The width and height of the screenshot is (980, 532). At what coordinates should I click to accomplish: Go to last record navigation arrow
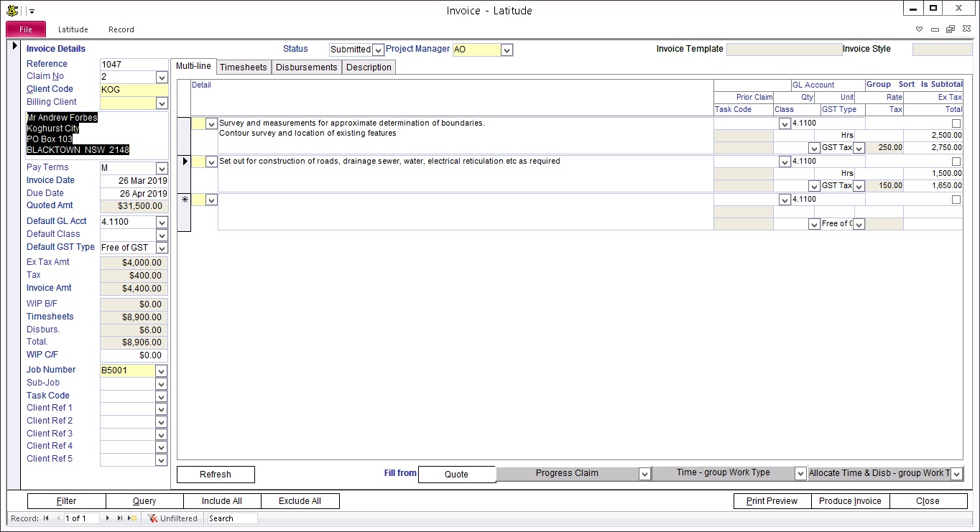120,518
